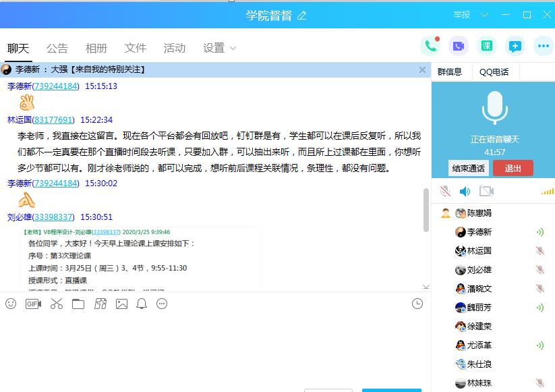Open the folder icon to send a file

(x=78, y=304)
